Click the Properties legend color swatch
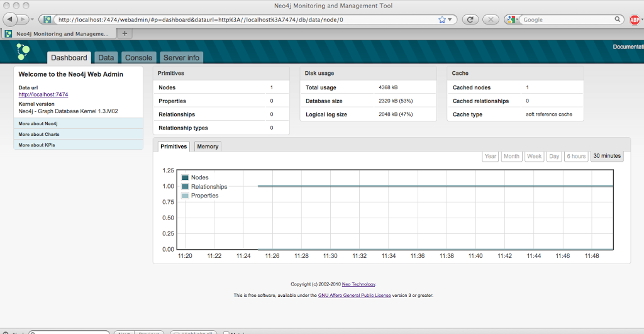The image size is (644, 334). coord(185,196)
